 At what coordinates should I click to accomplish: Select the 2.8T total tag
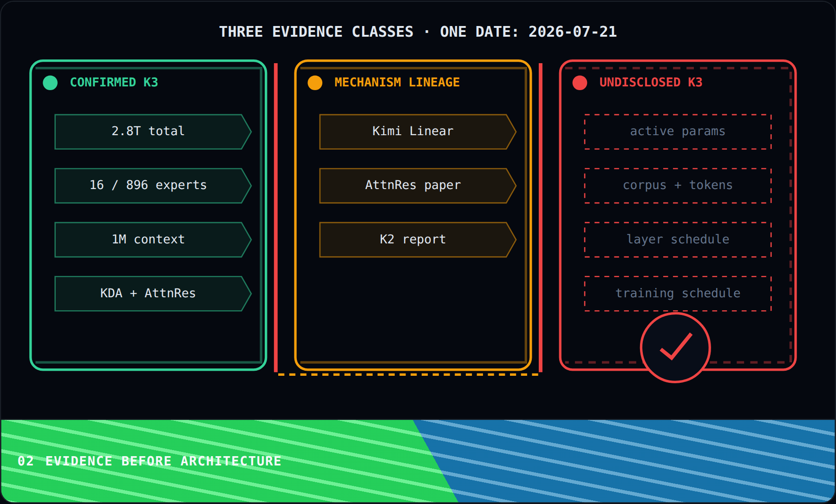153,131
